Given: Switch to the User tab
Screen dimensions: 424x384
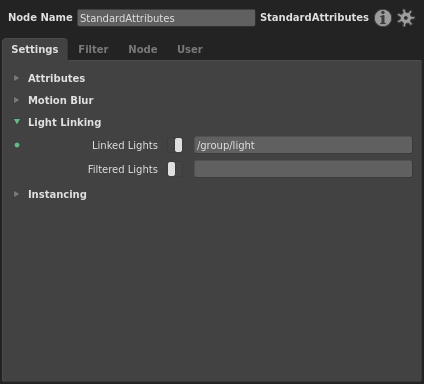Looking at the screenshot, I should point(190,49).
